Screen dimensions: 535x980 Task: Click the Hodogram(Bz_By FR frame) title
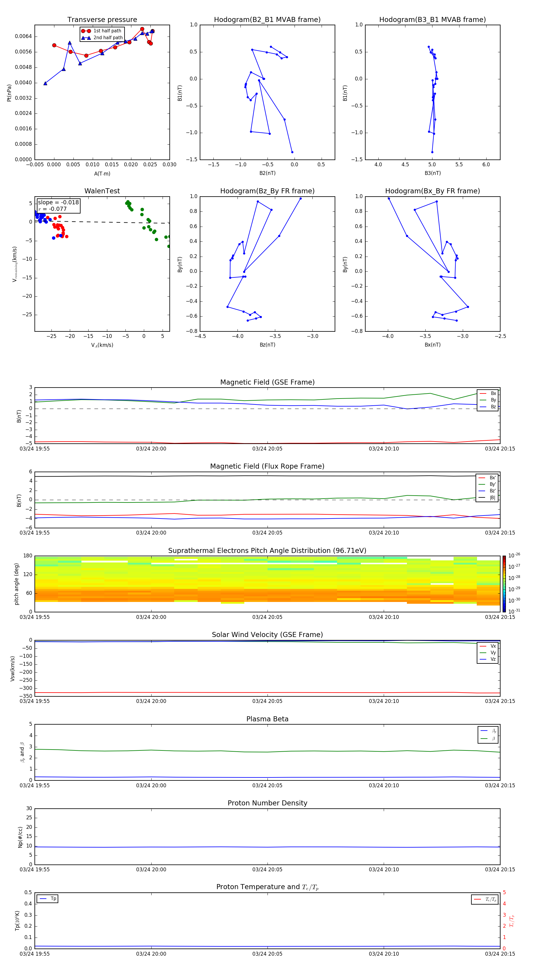[x=267, y=191]
